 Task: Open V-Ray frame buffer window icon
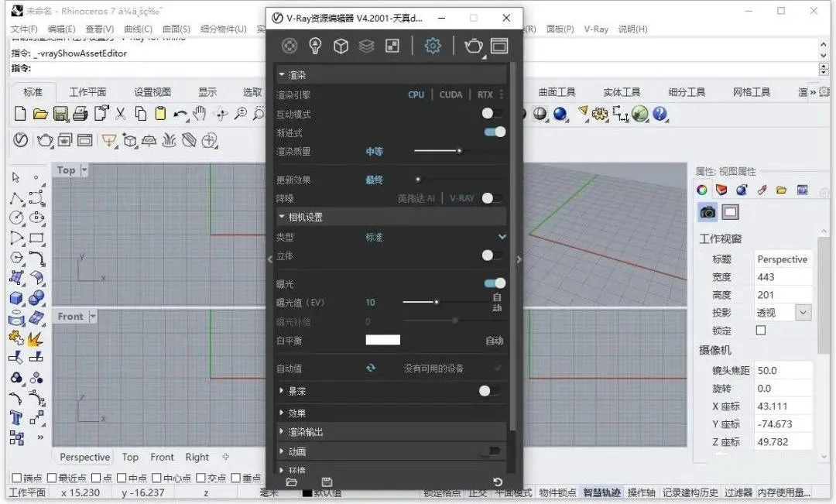click(x=499, y=46)
